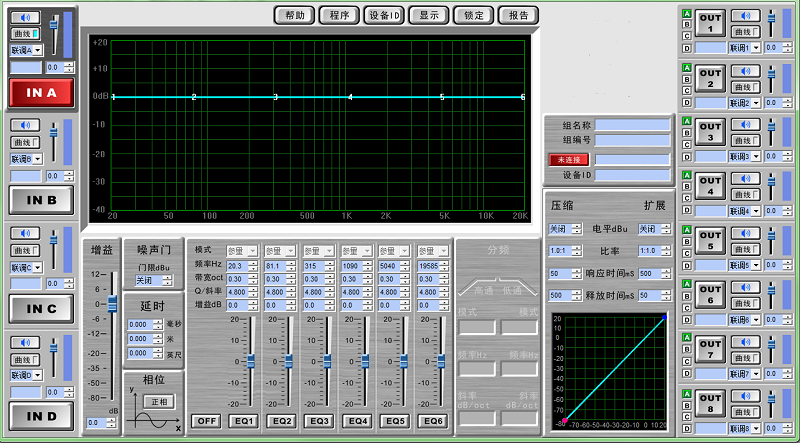Toggle the EQ OFF bypass button

pyautogui.click(x=205, y=421)
